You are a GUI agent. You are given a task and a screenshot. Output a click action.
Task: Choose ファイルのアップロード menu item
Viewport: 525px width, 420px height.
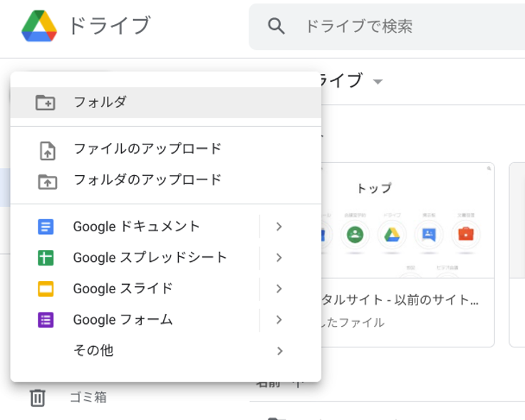tap(166, 149)
